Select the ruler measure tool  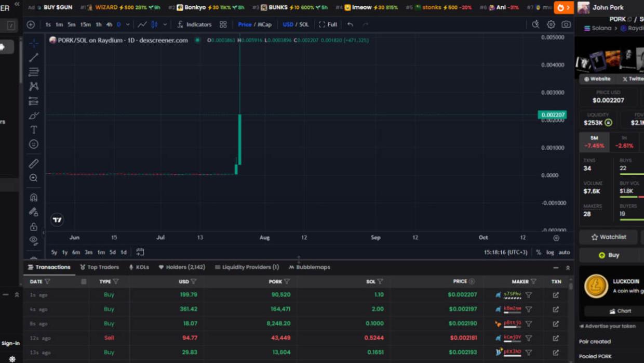tap(34, 163)
